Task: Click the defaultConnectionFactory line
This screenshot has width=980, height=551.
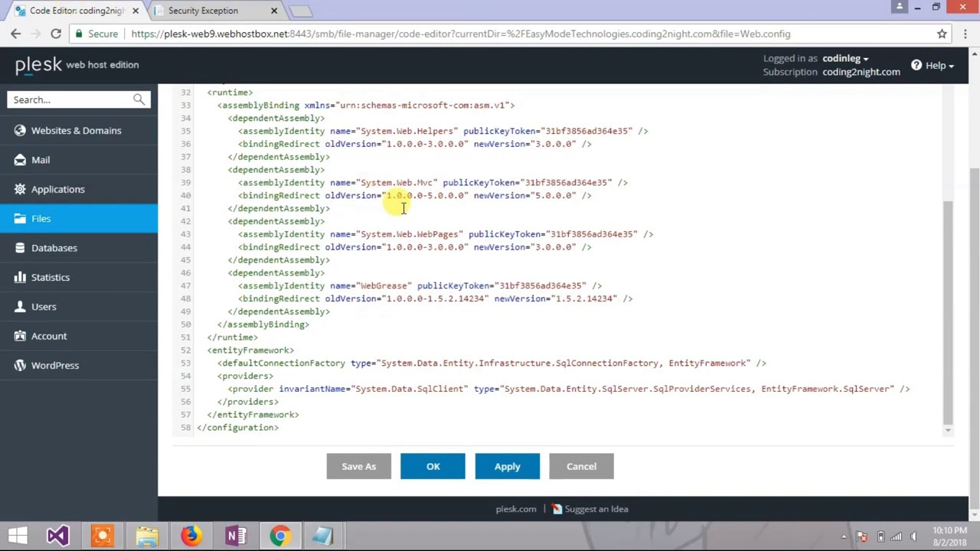Action: point(492,363)
